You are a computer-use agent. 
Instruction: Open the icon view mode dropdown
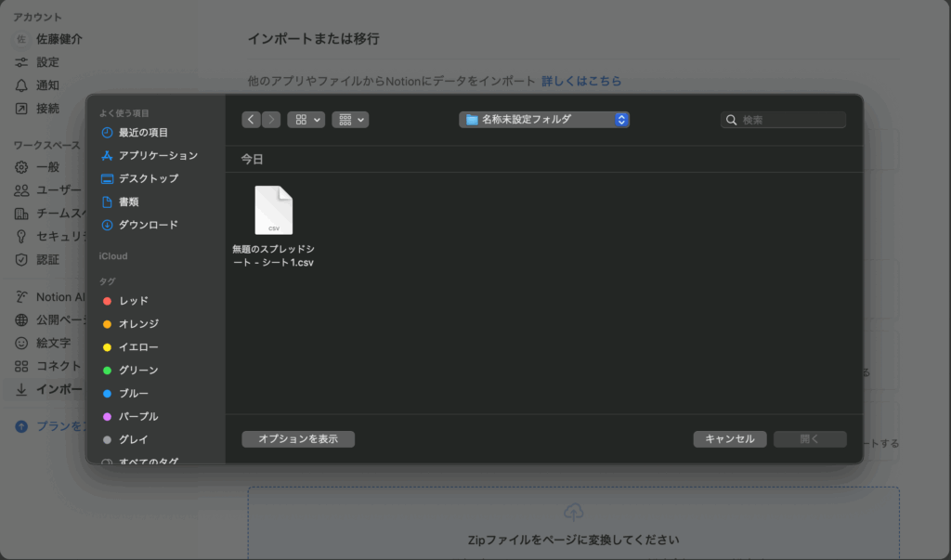point(306,120)
